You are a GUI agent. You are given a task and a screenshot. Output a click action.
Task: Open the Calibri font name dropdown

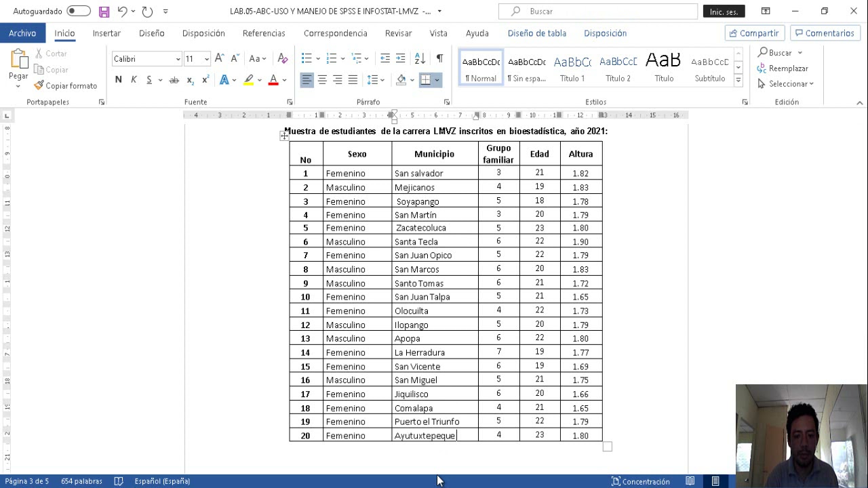click(x=178, y=59)
